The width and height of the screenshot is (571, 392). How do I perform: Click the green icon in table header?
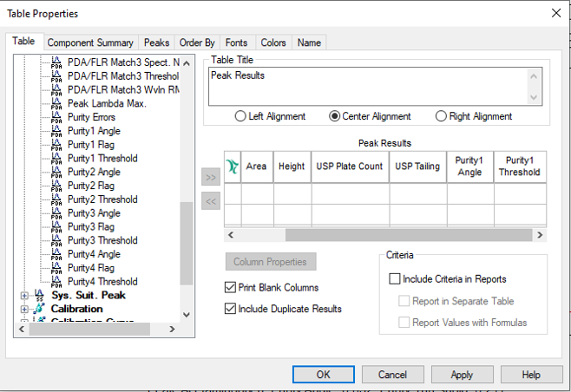coord(232,167)
